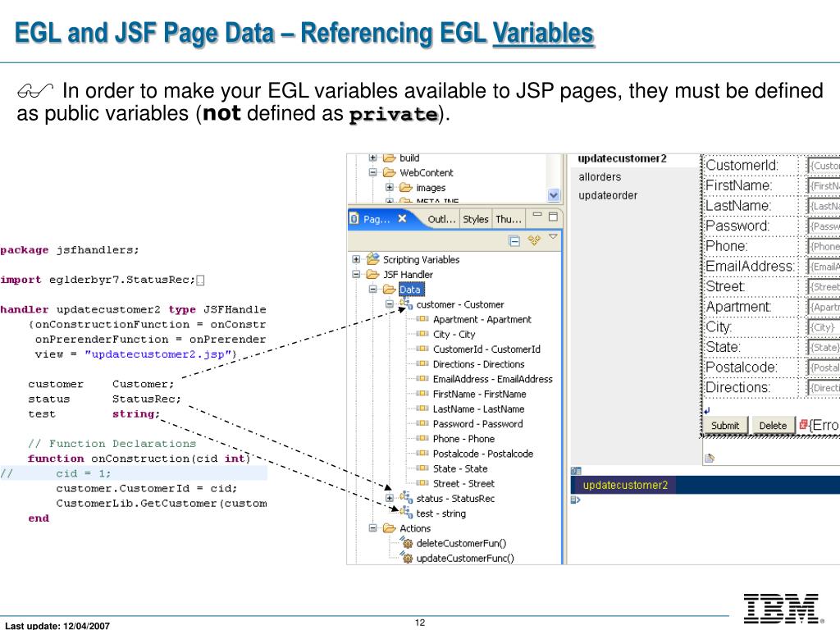The width and height of the screenshot is (840, 630).
Task: Click the Collapse All icon in Page Data
Action: (514, 241)
